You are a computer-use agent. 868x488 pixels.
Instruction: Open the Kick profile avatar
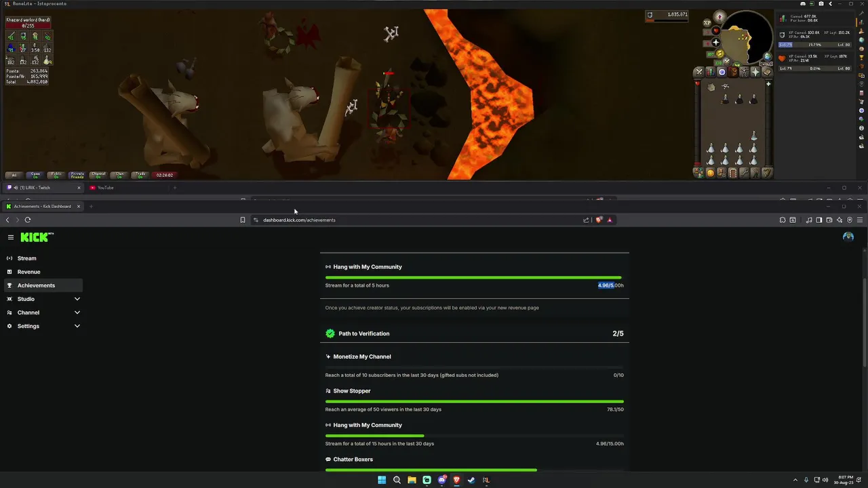848,237
